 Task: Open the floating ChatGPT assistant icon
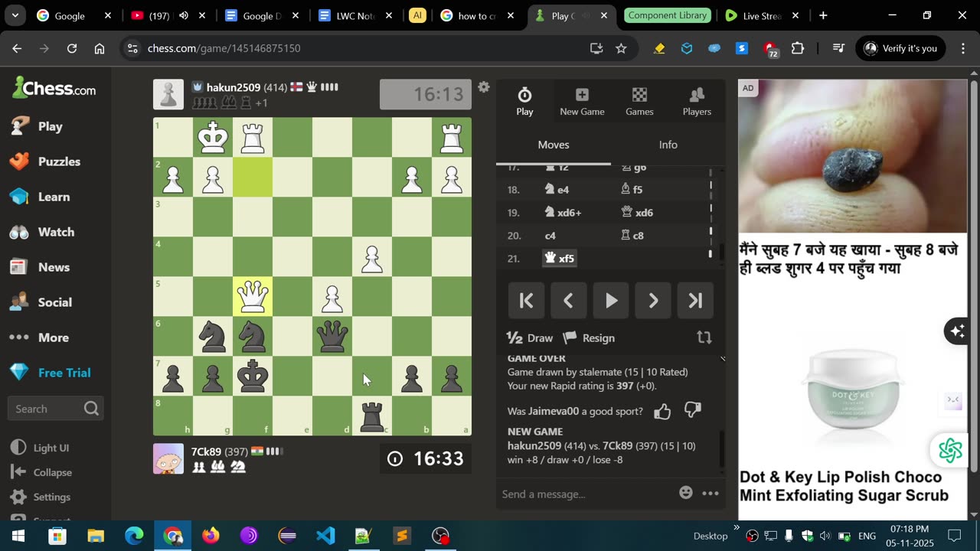[950, 451]
